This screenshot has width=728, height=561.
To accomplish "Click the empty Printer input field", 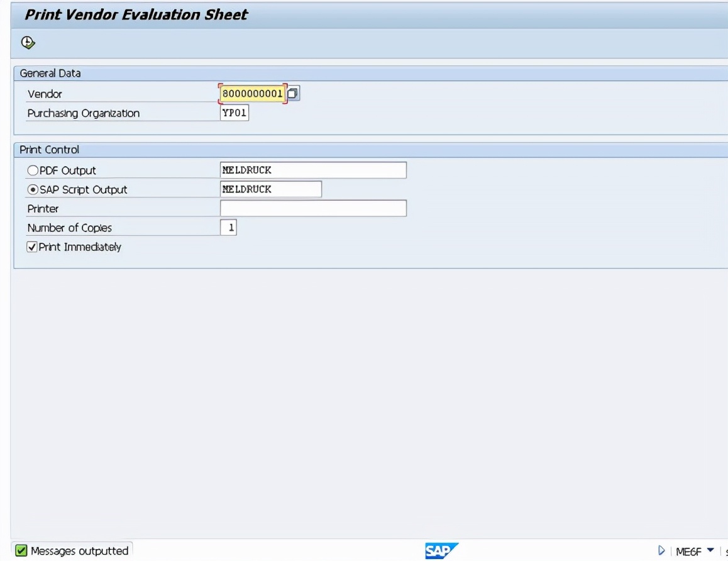I will pos(311,208).
